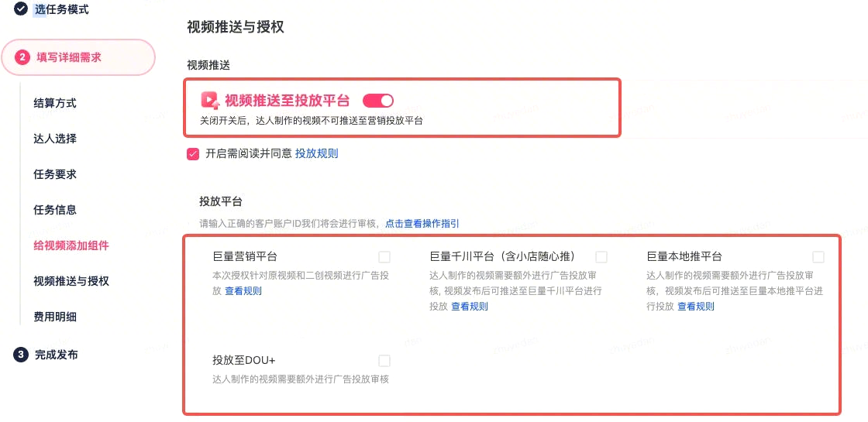The height and width of the screenshot is (422, 868).
Task: Open 点击查看操作指引 link
Action: pos(422,224)
